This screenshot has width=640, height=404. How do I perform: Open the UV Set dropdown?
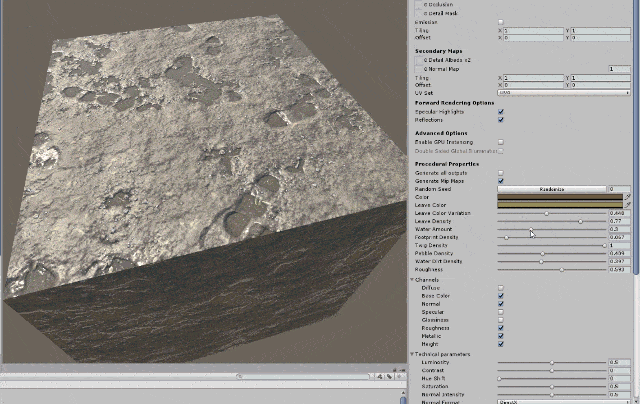(x=565, y=93)
